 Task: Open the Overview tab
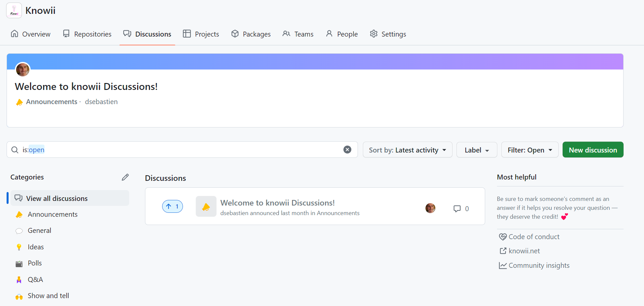click(31, 34)
